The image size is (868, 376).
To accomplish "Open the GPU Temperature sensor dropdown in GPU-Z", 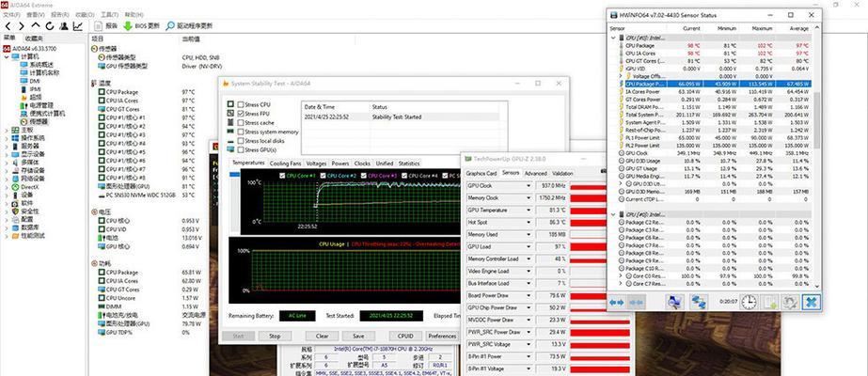I will tap(529, 211).
